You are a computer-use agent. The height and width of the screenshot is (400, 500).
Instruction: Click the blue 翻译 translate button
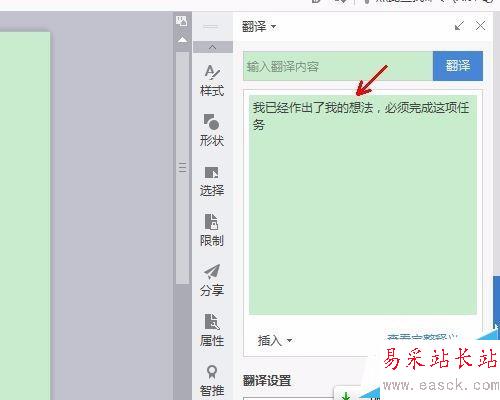coord(458,66)
